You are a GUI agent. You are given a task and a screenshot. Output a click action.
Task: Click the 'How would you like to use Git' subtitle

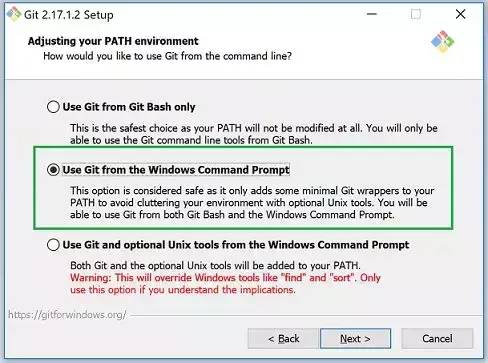click(x=167, y=56)
